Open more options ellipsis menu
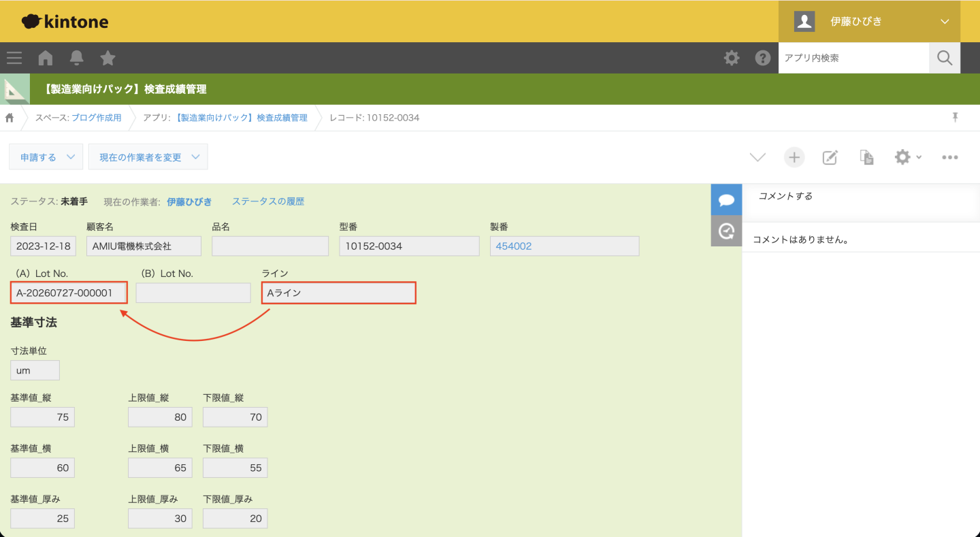This screenshot has width=980, height=537. click(x=950, y=157)
